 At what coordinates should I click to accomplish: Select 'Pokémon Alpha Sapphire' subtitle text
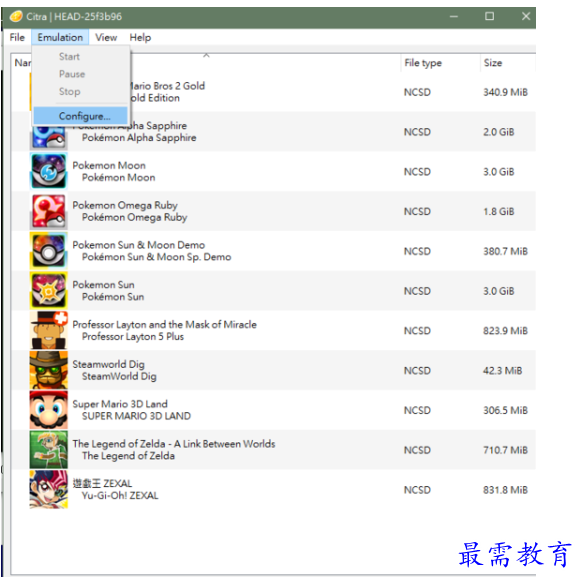click(x=139, y=138)
